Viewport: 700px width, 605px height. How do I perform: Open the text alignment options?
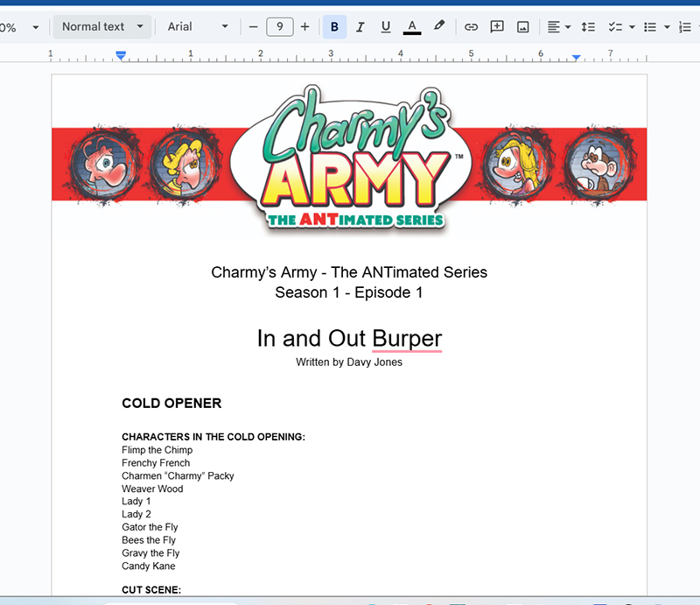(559, 27)
